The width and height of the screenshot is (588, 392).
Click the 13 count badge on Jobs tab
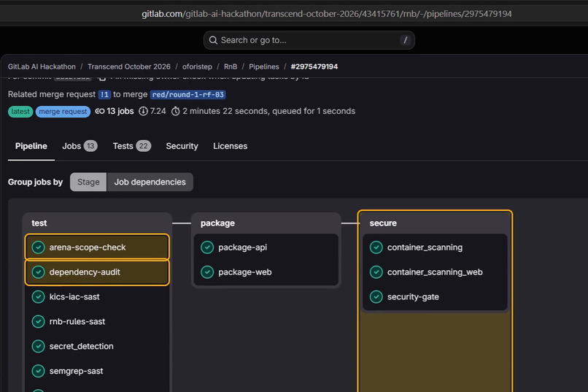pos(90,146)
